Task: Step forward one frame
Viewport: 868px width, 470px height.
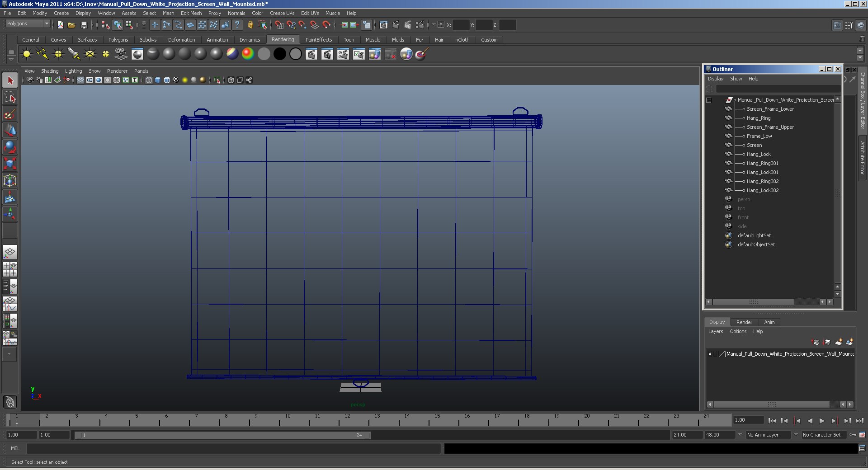Action: click(847, 421)
